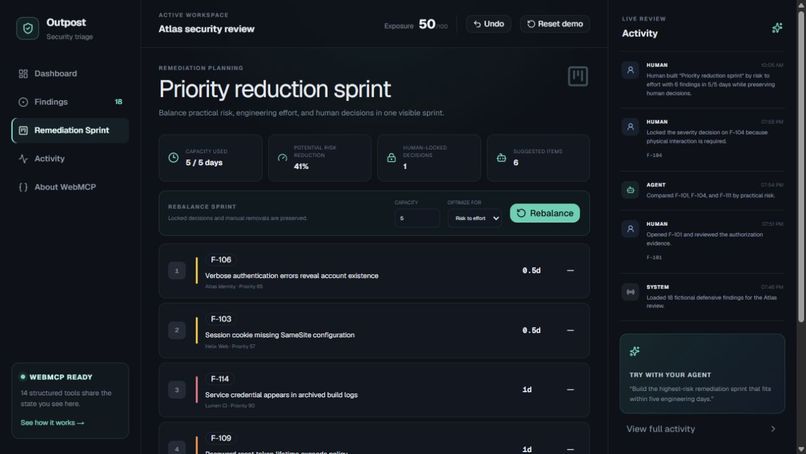Remove F-103 from the sprint with its minus icon
This screenshot has width=806, height=454.
coord(570,330)
